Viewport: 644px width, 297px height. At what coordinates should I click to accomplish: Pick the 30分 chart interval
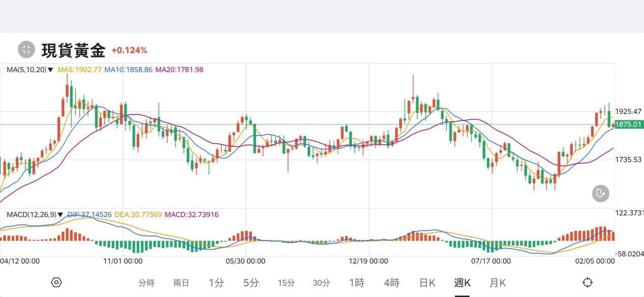coord(321,283)
